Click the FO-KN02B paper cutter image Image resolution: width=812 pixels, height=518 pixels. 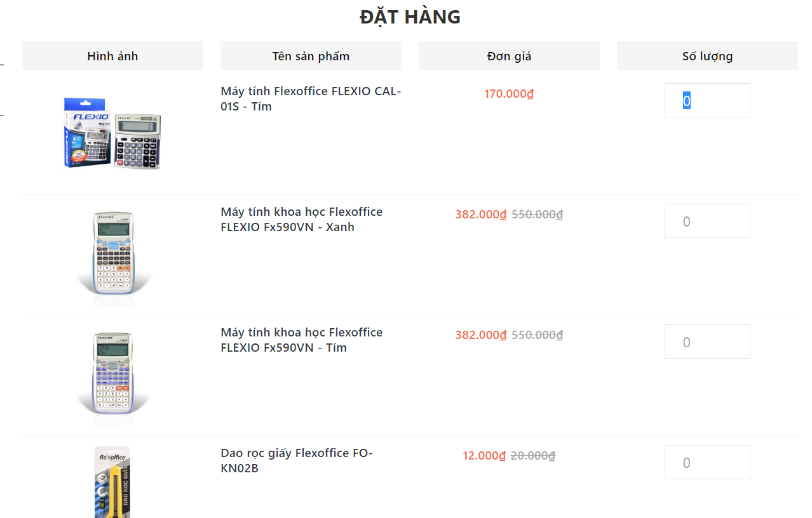pyautogui.click(x=112, y=482)
